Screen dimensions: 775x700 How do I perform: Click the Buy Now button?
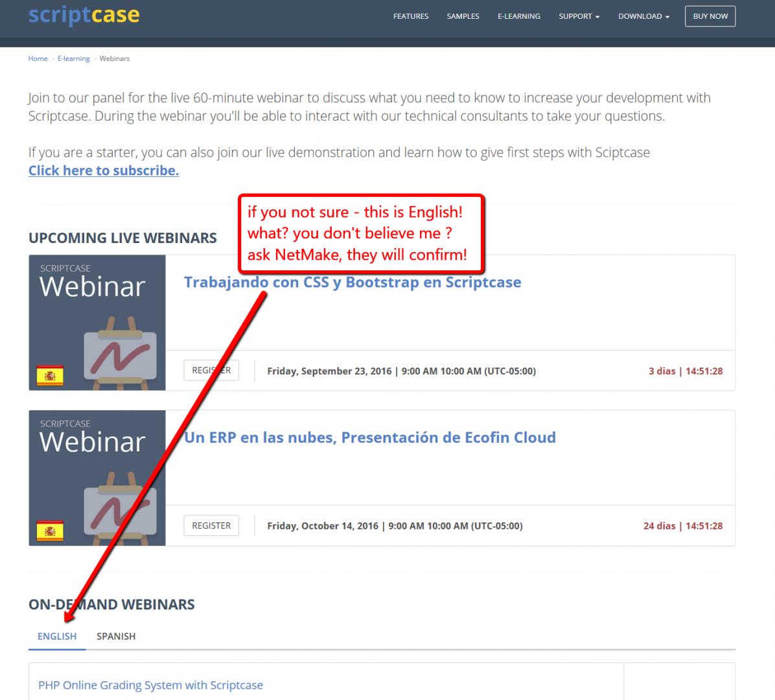[710, 16]
